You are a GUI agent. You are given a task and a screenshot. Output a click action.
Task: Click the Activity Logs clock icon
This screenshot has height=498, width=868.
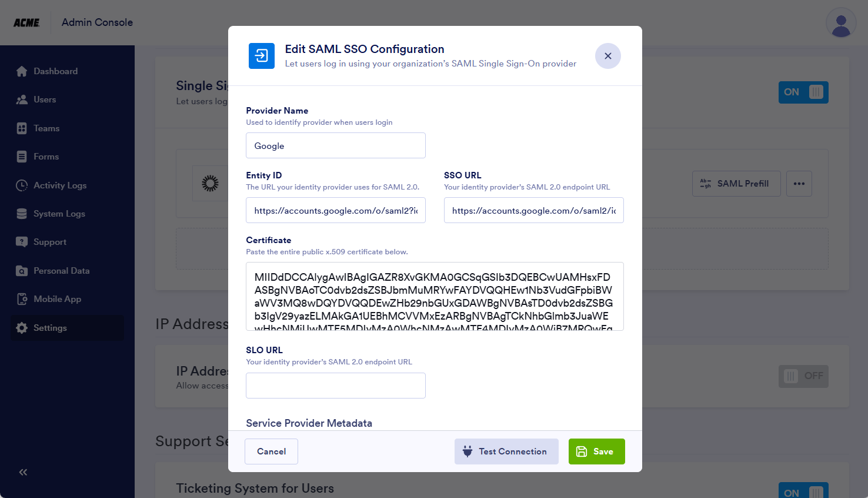(x=22, y=185)
